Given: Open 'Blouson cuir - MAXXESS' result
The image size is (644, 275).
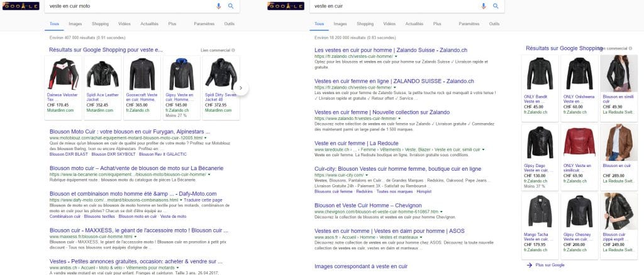Looking at the screenshot, I should click(x=139, y=230).
